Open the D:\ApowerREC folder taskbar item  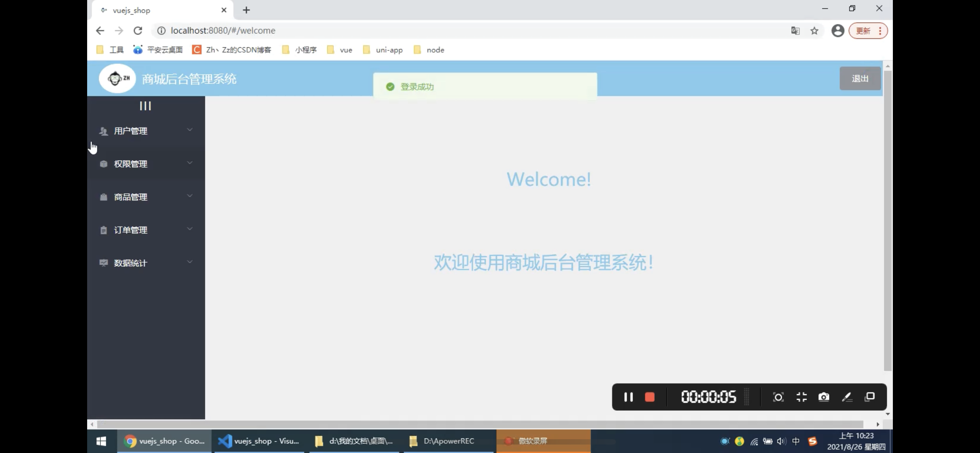click(x=448, y=441)
